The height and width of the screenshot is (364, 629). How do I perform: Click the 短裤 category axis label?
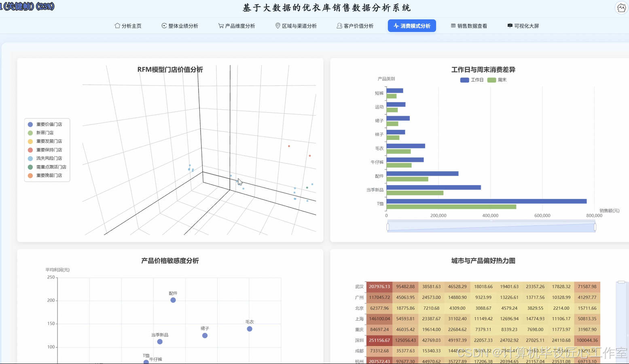point(379,93)
